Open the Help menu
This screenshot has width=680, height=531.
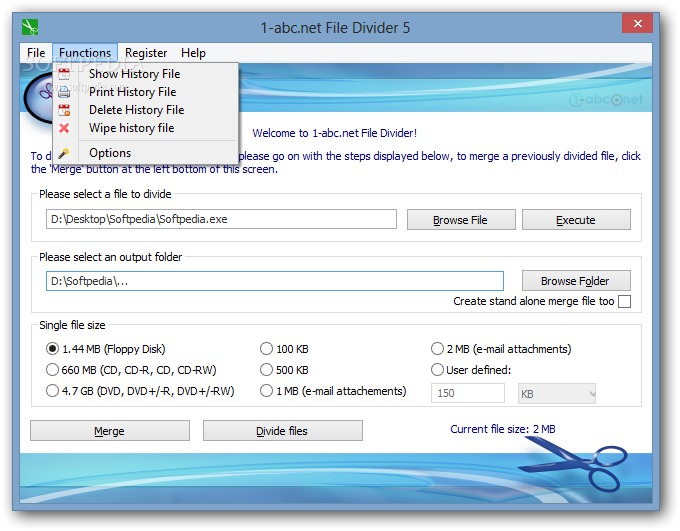click(193, 53)
